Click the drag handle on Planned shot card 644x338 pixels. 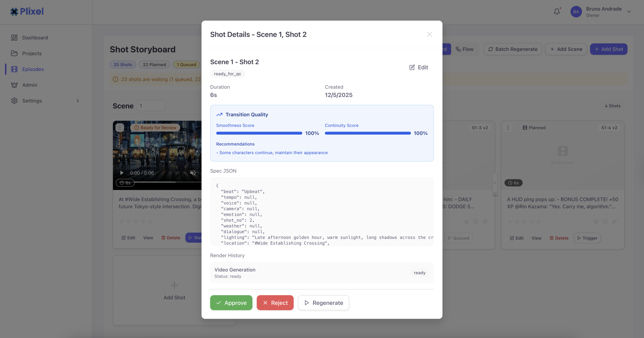tap(508, 128)
